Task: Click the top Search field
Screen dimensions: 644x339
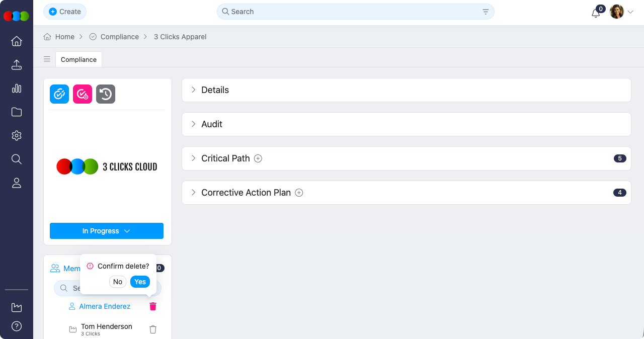Action: click(352, 12)
